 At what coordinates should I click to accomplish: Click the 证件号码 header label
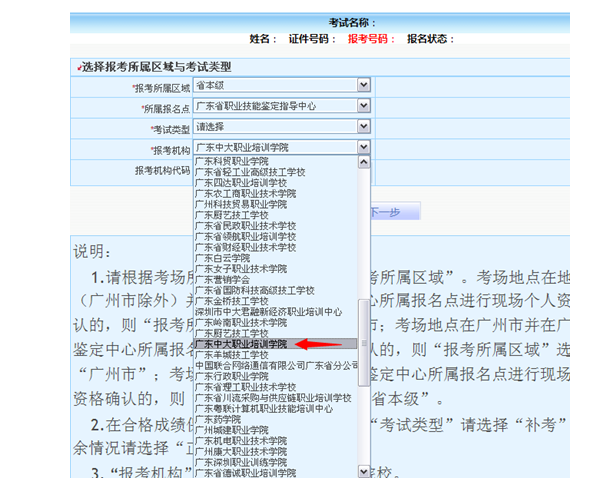coord(312,39)
